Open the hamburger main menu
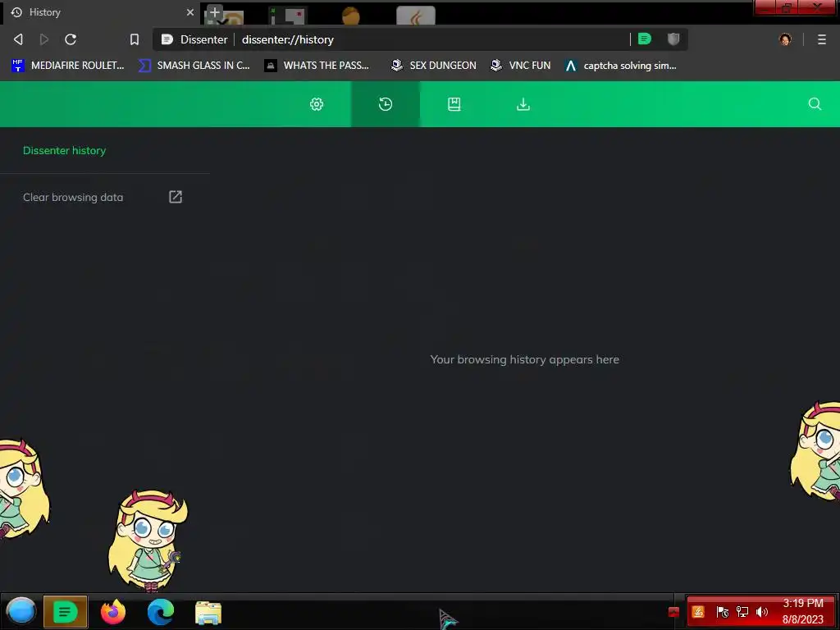 click(822, 39)
